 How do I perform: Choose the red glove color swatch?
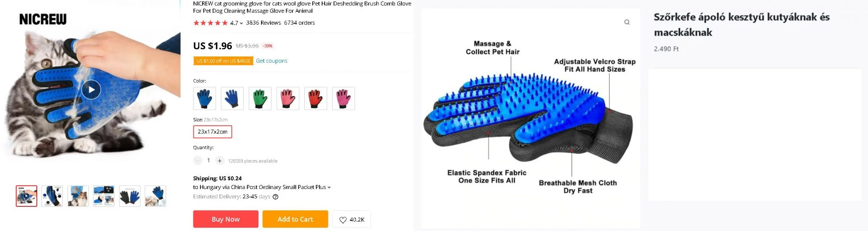pos(315,99)
